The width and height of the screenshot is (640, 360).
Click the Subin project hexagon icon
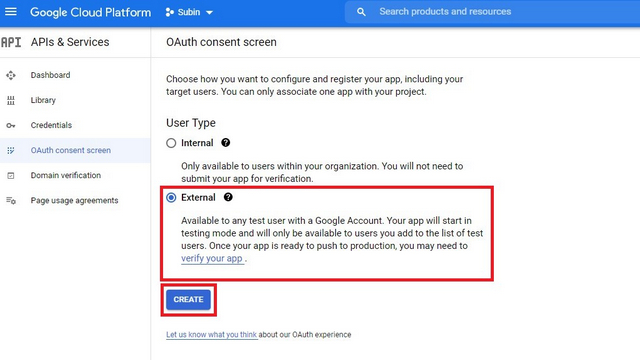pyautogui.click(x=169, y=12)
